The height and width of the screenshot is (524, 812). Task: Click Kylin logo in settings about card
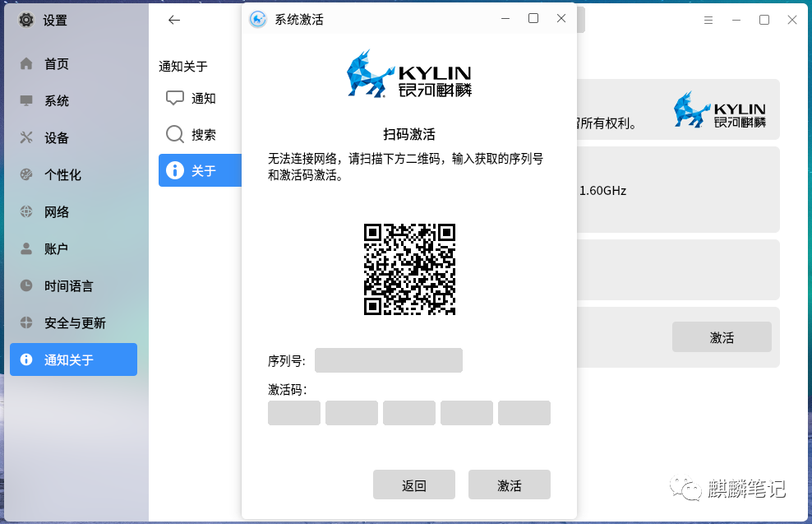click(x=720, y=109)
